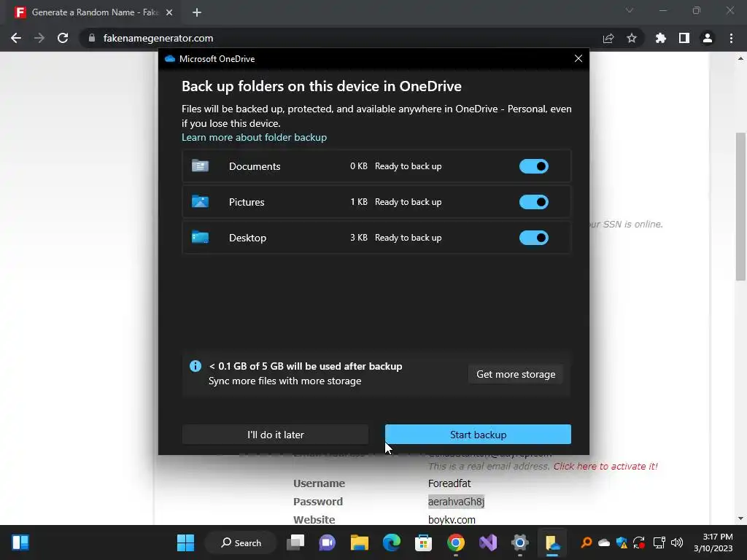Screen dimensions: 747x560
Task: Click the Pictures folder icon
Action: tap(200, 201)
